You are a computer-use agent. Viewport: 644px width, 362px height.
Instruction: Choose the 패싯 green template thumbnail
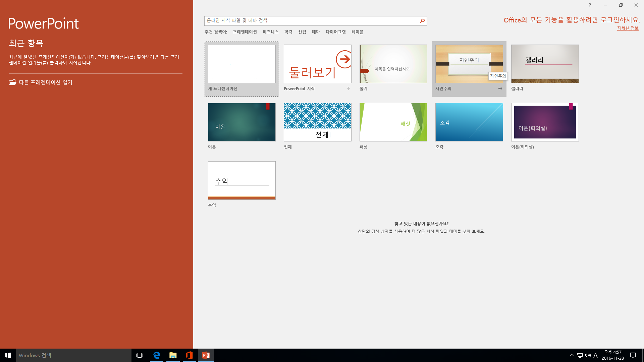(393, 122)
